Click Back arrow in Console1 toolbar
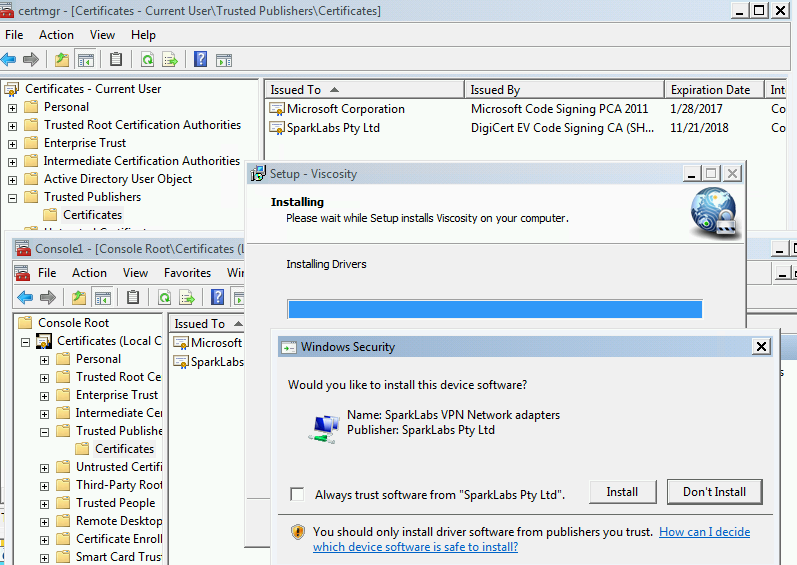 25,297
